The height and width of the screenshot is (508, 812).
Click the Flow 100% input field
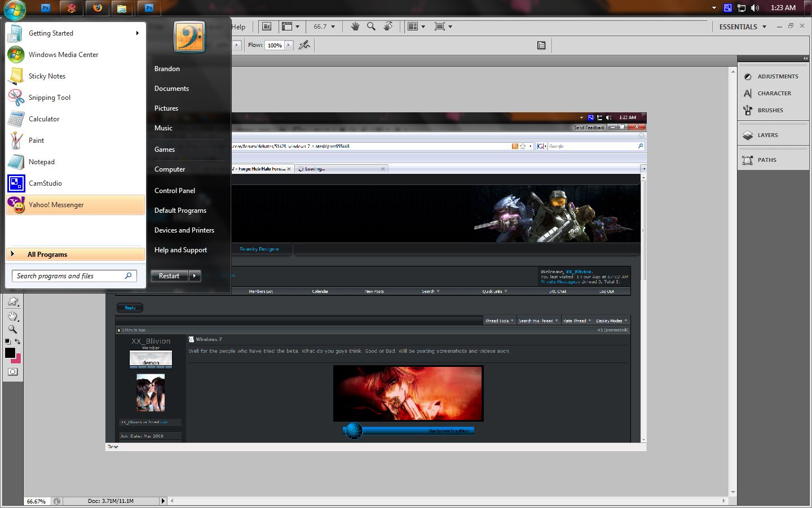tap(275, 45)
